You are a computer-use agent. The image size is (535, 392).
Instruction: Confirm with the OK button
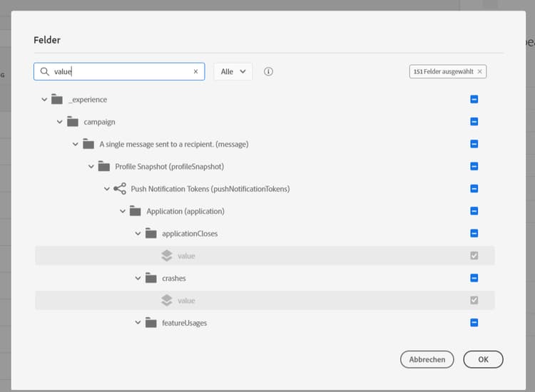tap(483, 360)
